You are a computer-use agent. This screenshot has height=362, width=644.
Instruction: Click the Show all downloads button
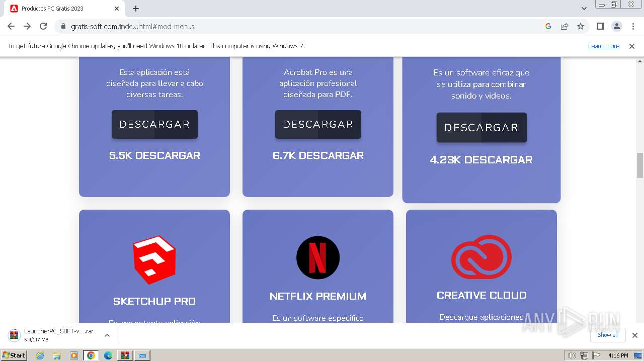pyautogui.click(x=608, y=335)
